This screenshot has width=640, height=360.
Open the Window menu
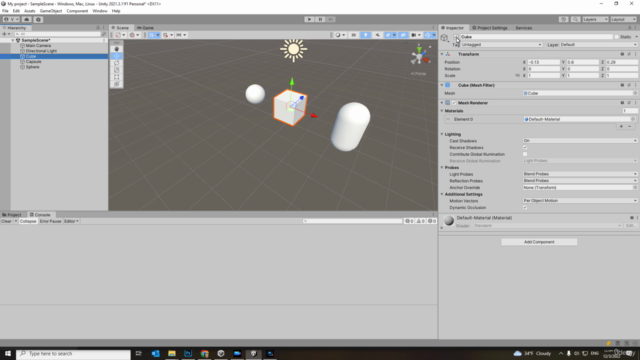[x=100, y=11]
